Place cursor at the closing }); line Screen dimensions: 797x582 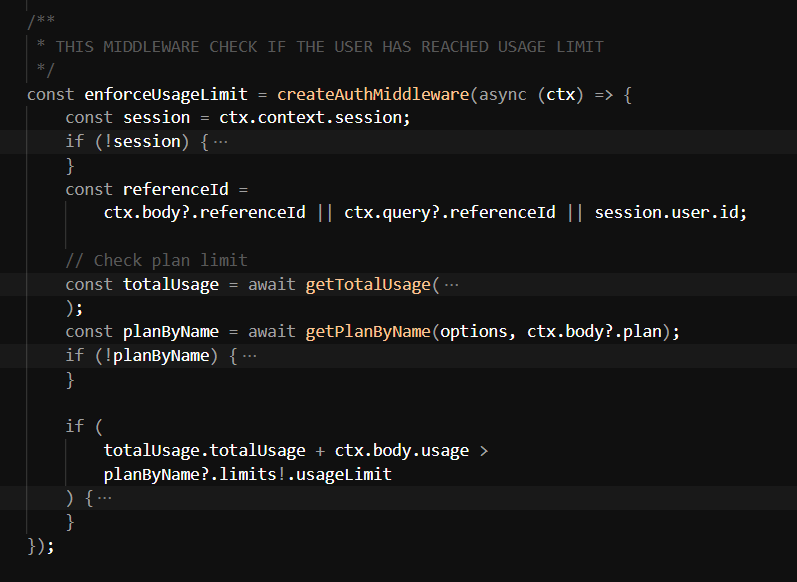pyautogui.click(x=40, y=546)
